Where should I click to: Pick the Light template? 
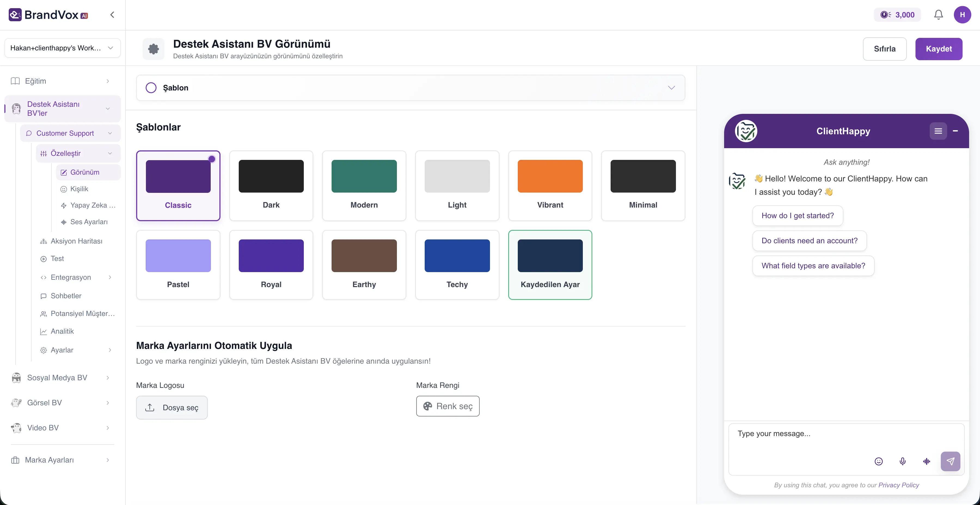point(457,186)
